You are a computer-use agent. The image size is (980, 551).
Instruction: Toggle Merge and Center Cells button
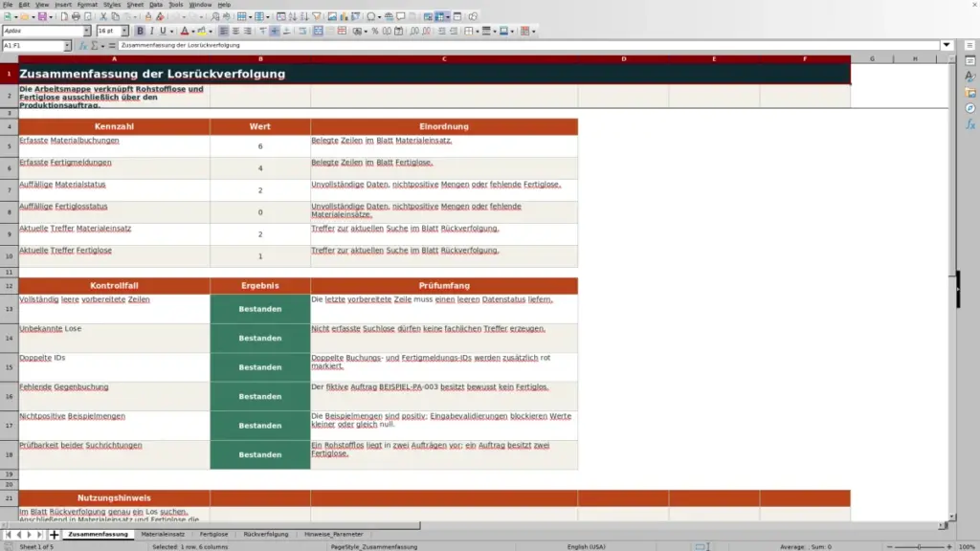(x=318, y=32)
